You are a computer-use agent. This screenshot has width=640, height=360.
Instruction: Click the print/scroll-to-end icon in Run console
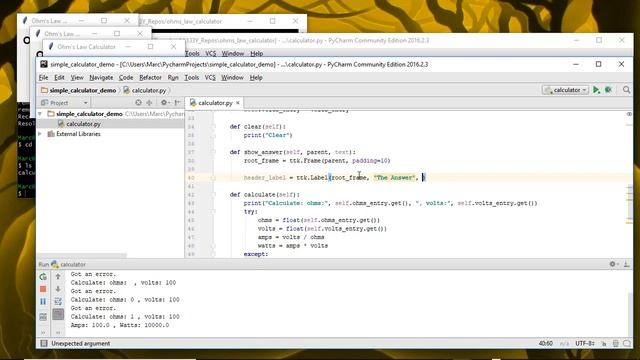coord(58,314)
